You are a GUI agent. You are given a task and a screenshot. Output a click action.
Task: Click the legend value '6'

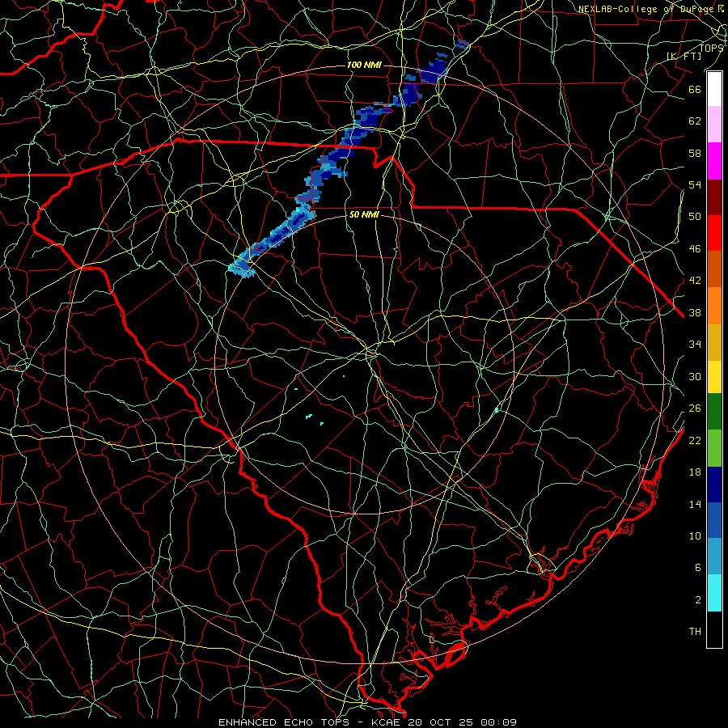pos(698,568)
